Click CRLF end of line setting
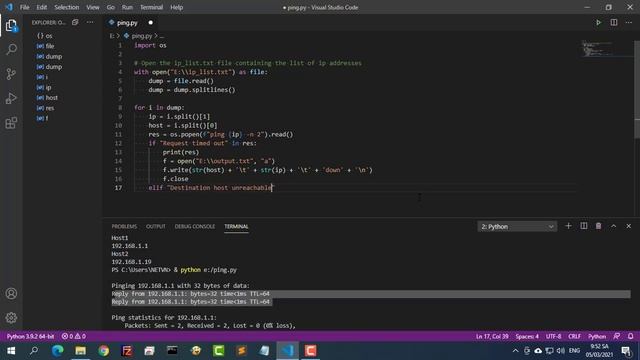The width and height of the screenshot is (640, 360). pyautogui.click(x=574, y=336)
